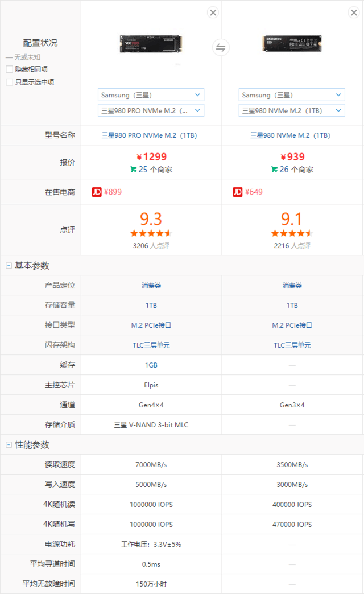Click the JD logo next to ¥649
364x594 pixels.
point(238,192)
